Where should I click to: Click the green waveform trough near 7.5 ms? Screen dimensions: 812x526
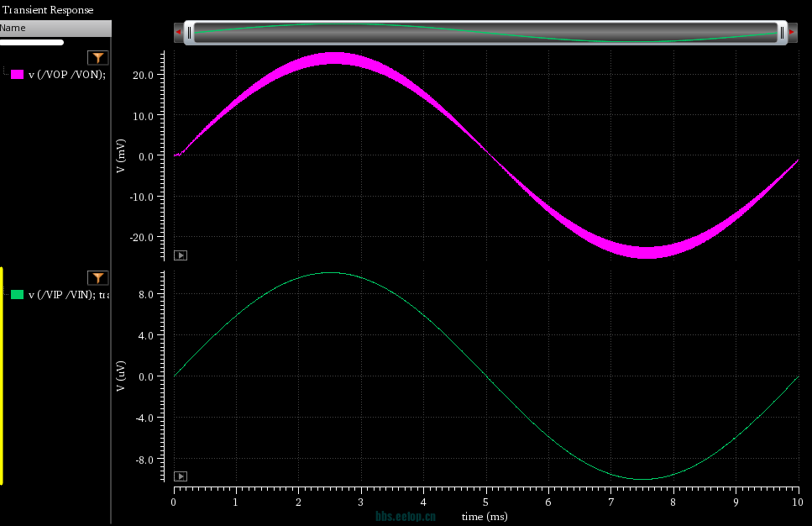coord(644,479)
